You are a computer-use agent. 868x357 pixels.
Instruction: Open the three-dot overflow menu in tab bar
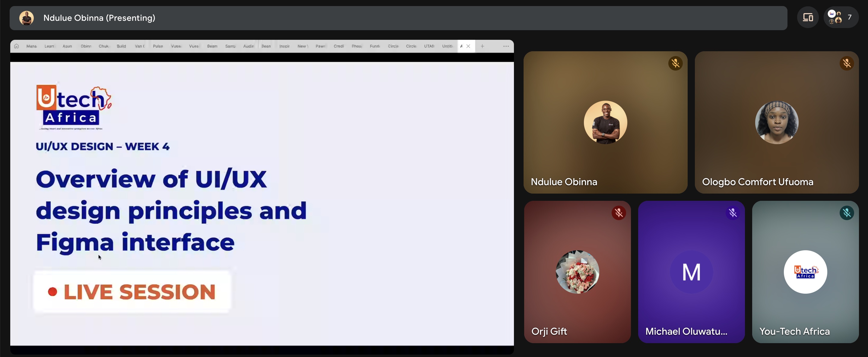pos(506,46)
